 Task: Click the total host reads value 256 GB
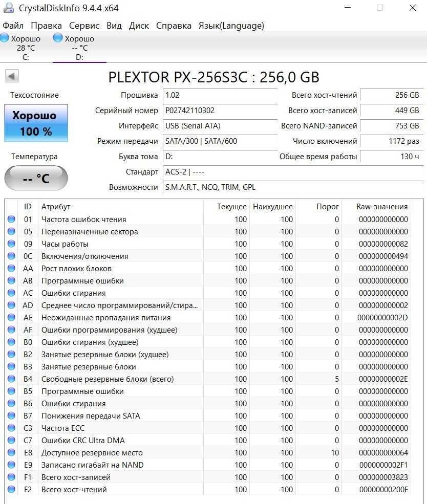tap(392, 95)
